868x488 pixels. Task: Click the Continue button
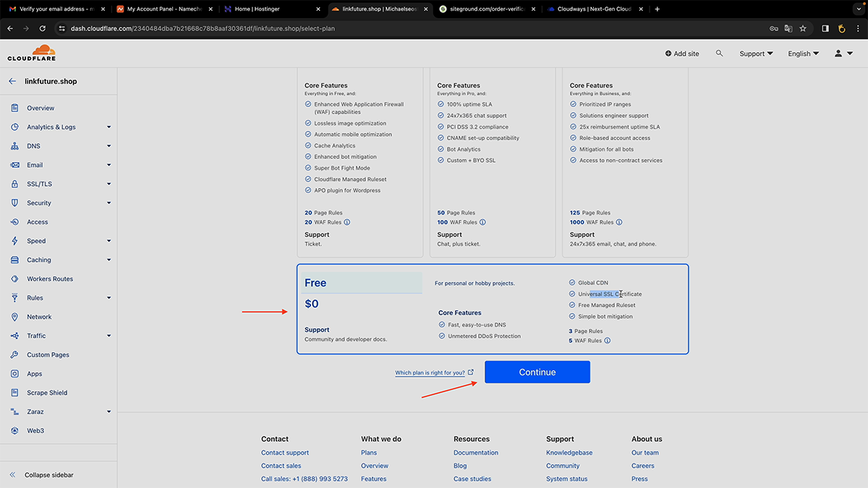(537, 372)
